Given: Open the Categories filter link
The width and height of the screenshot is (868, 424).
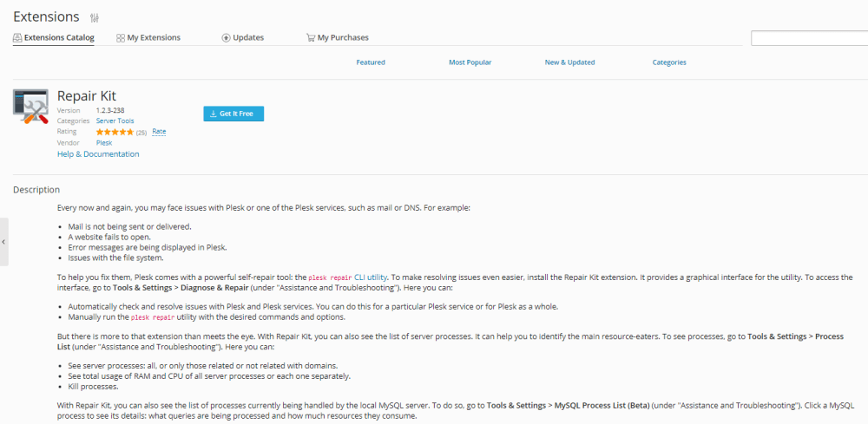Looking at the screenshot, I should pyautogui.click(x=669, y=62).
